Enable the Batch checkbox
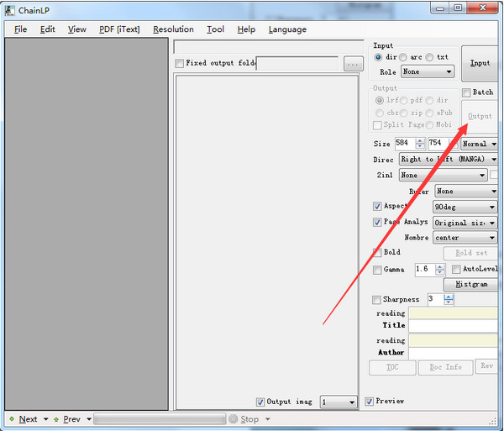This screenshot has height=431, width=504. click(466, 92)
